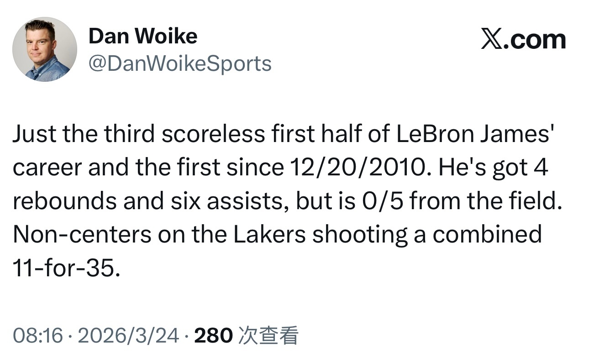589x364 pixels.
Task: Click the phrase "six assists"
Action: point(244,201)
